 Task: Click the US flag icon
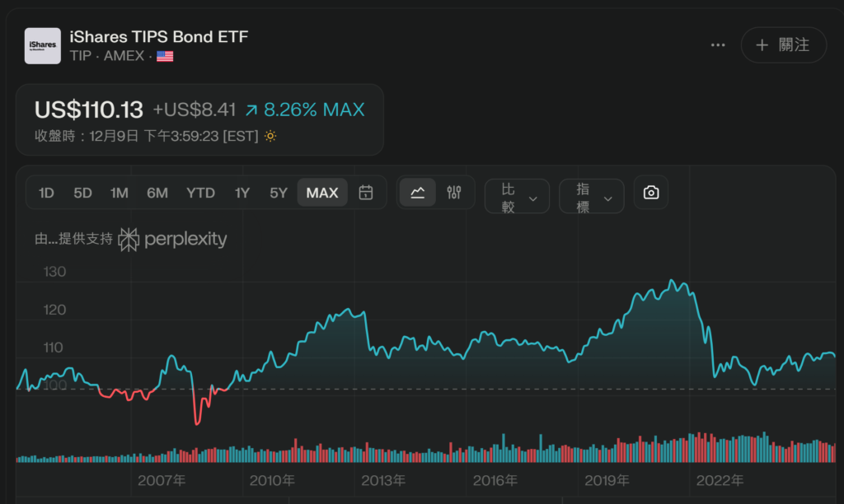pyautogui.click(x=165, y=56)
